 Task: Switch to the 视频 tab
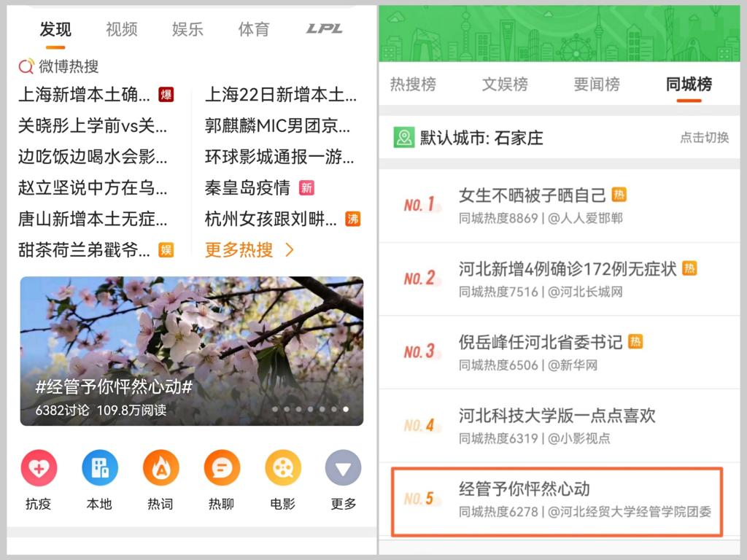(x=121, y=29)
